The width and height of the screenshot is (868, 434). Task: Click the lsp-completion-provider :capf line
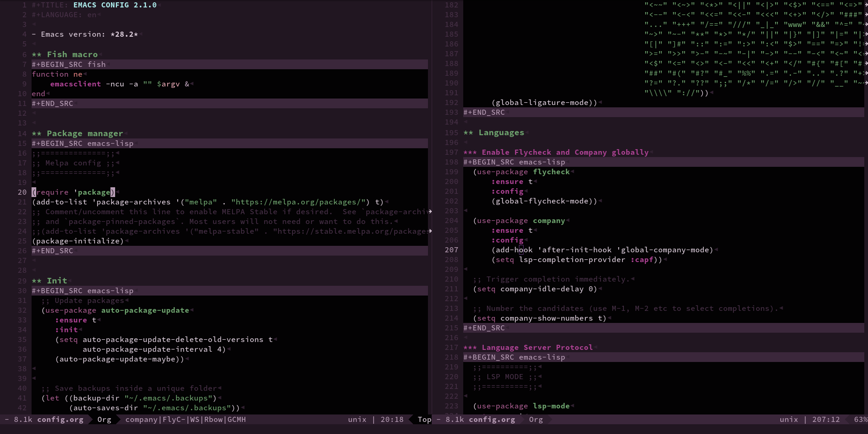click(577, 259)
